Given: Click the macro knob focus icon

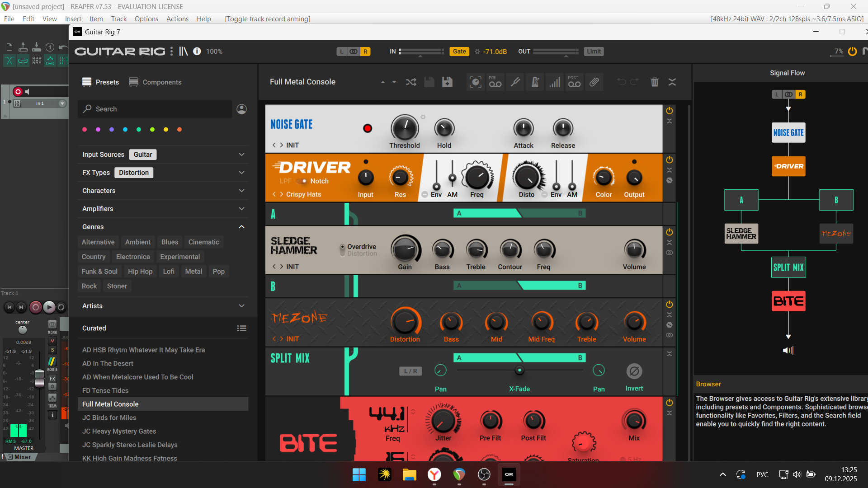Looking at the screenshot, I should tap(476, 82).
